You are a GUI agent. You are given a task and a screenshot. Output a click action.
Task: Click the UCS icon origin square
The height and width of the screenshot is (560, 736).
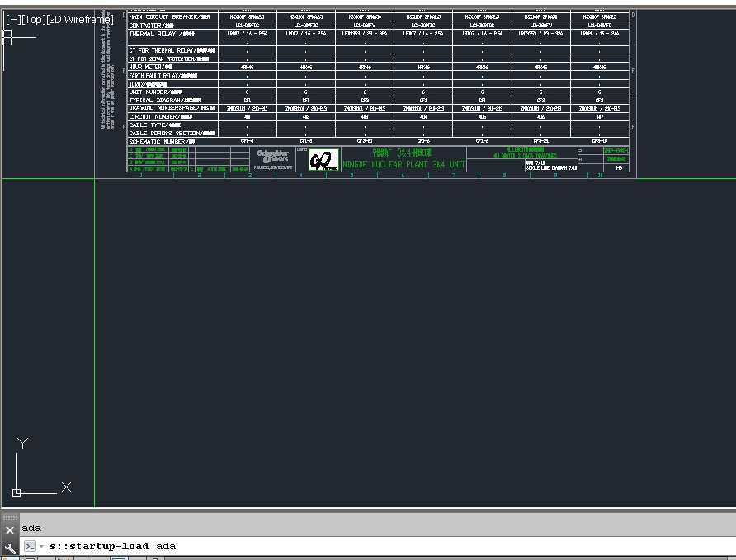click(x=17, y=493)
